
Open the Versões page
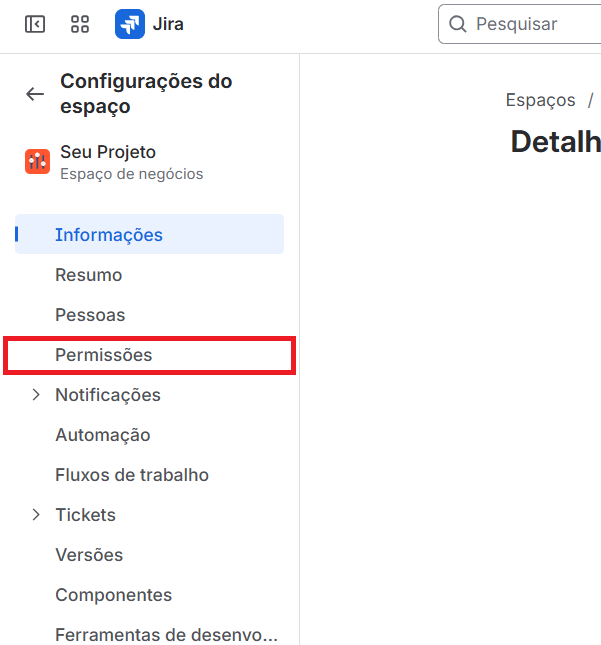point(89,555)
